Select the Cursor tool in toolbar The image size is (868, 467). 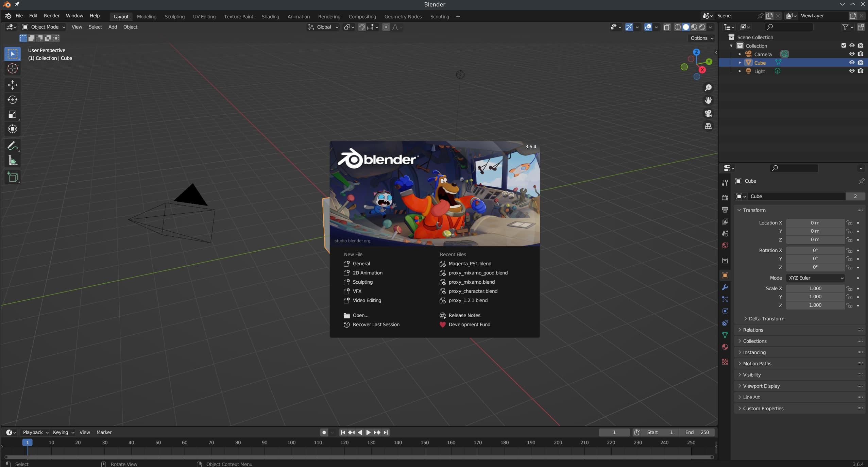pos(13,69)
